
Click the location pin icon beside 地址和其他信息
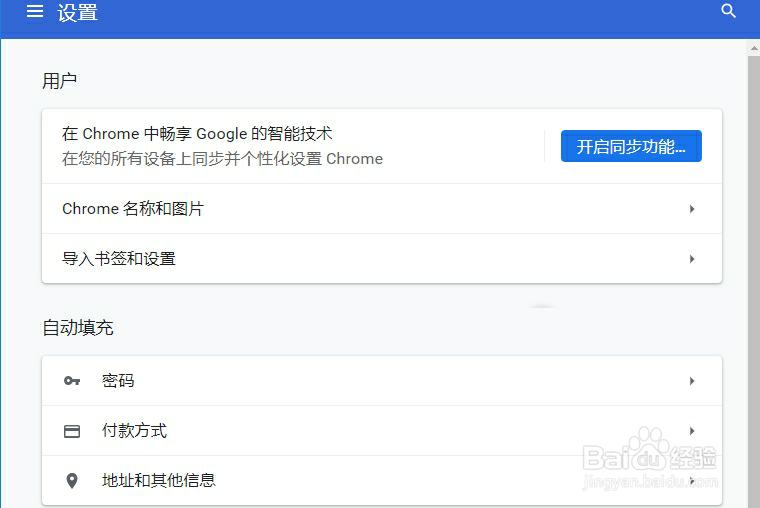71,481
